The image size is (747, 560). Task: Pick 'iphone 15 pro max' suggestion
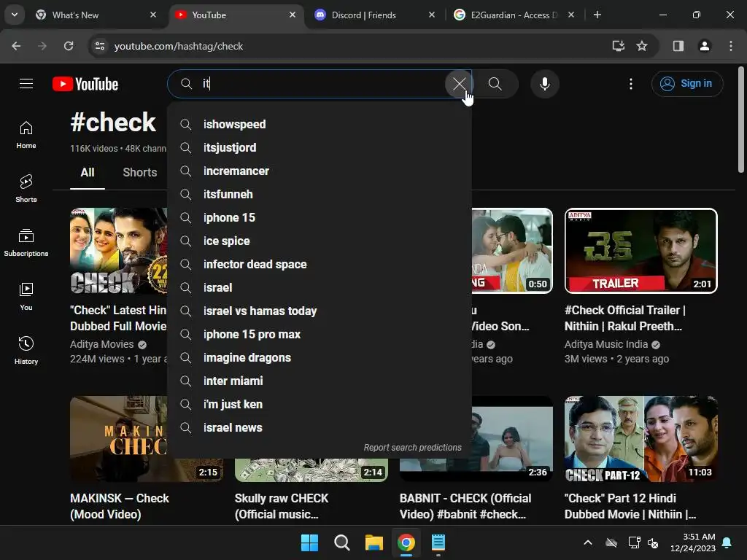click(x=320, y=334)
